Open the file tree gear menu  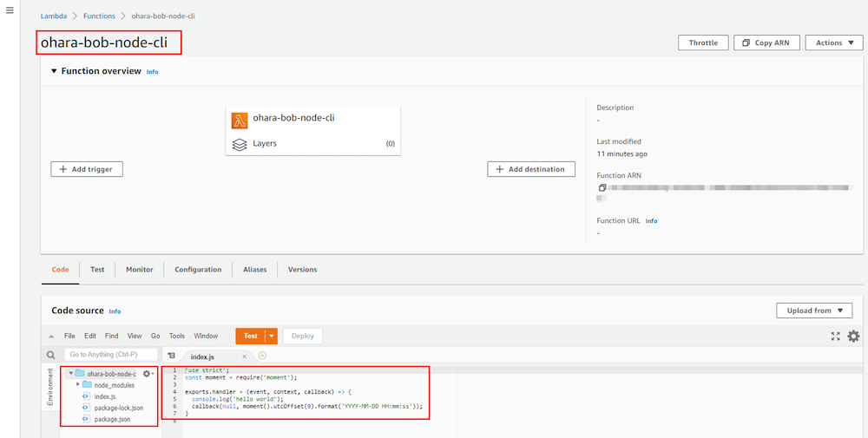point(148,374)
